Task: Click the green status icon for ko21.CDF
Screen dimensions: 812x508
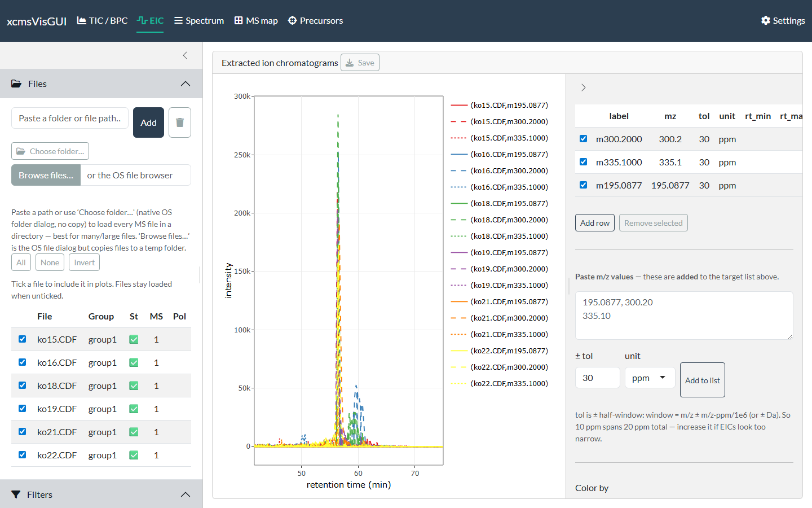Action: tap(134, 432)
